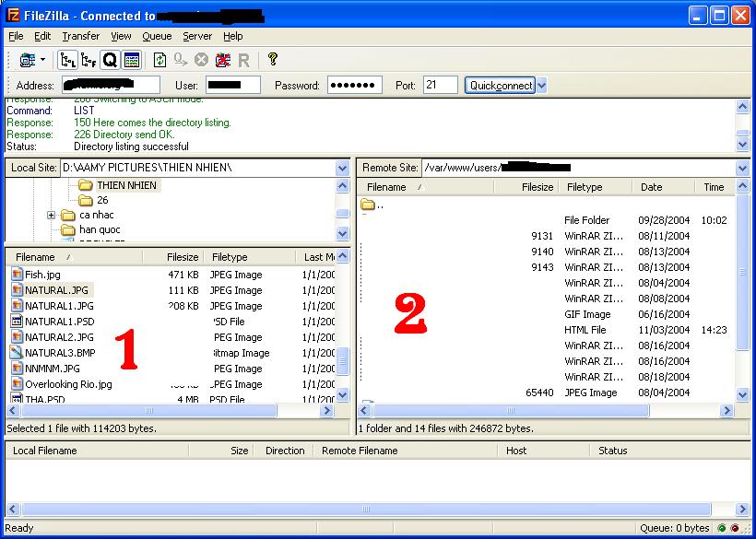Click the Address input field
The height and width of the screenshot is (539, 756).
click(x=111, y=86)
